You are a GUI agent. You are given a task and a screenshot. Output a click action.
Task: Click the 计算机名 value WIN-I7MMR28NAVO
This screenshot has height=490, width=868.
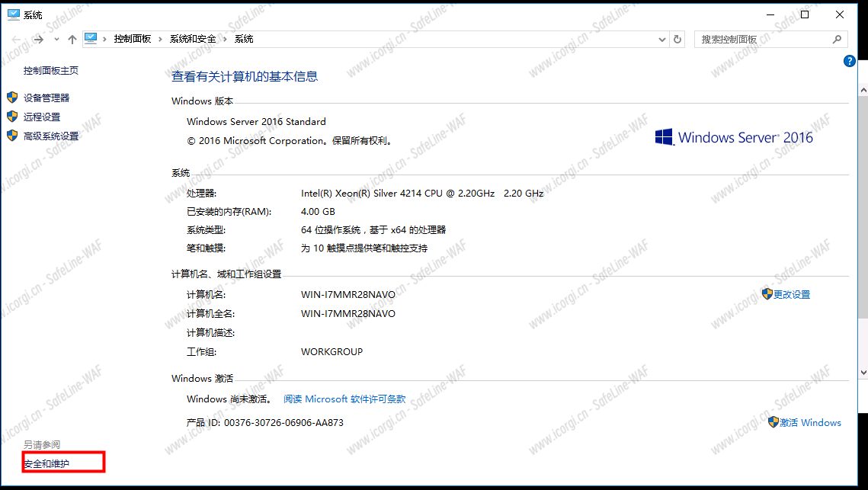348,295
